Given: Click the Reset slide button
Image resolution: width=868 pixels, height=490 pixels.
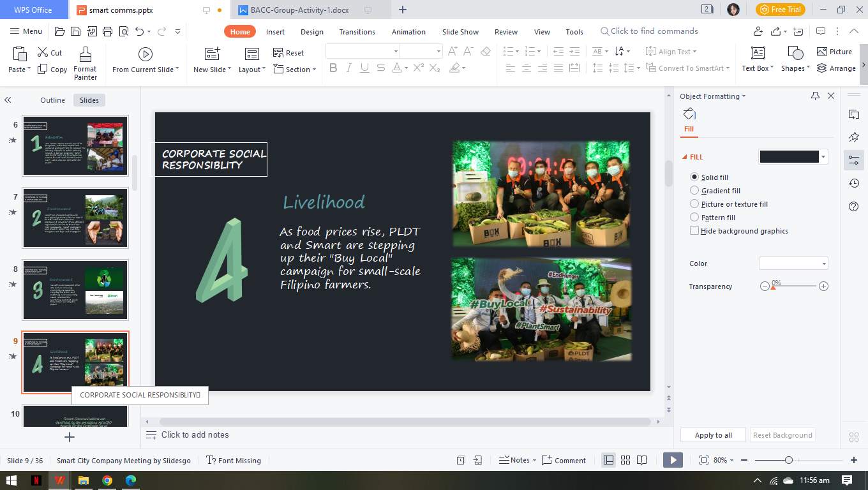Looking at the screenshot, I should coord(288,53).
